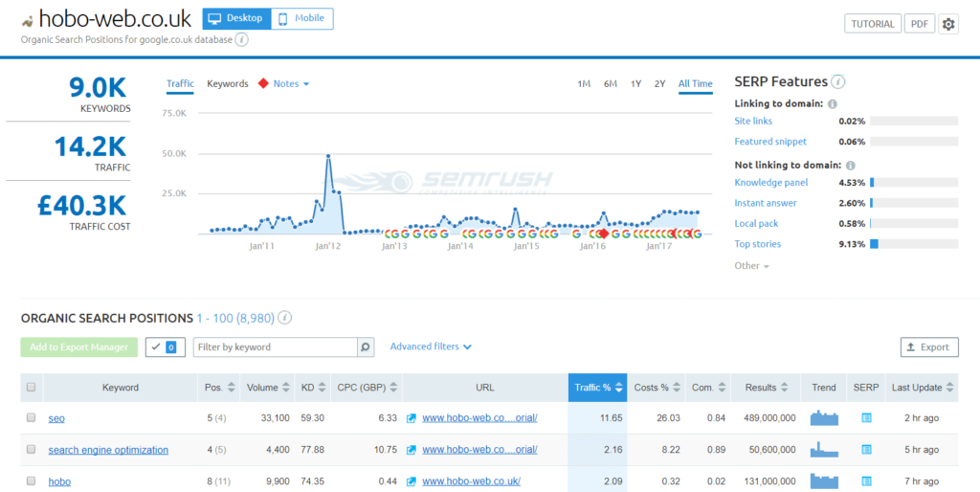Viewport: 980px width, 492px height.
Task: Click the info icon beside SERP Features
Action: point(837,82)
